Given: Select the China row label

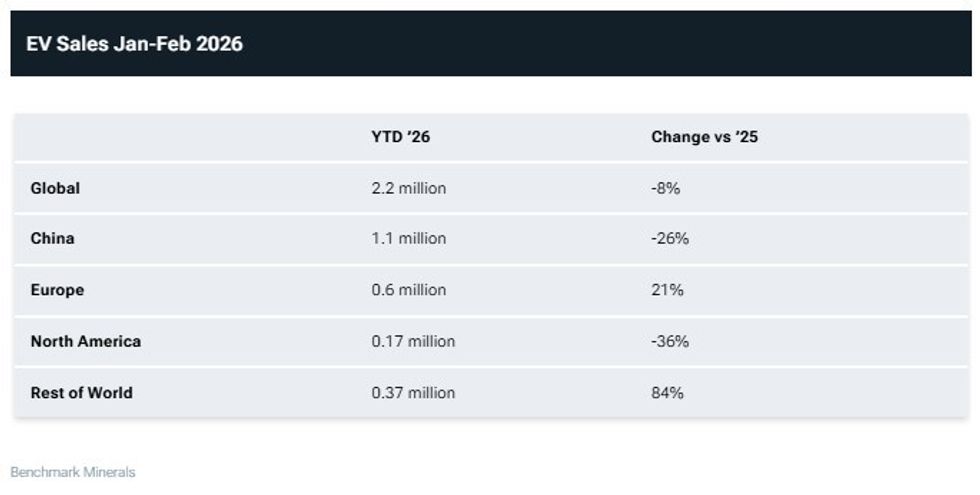Looking at the screenshot, I should point(52,239).
